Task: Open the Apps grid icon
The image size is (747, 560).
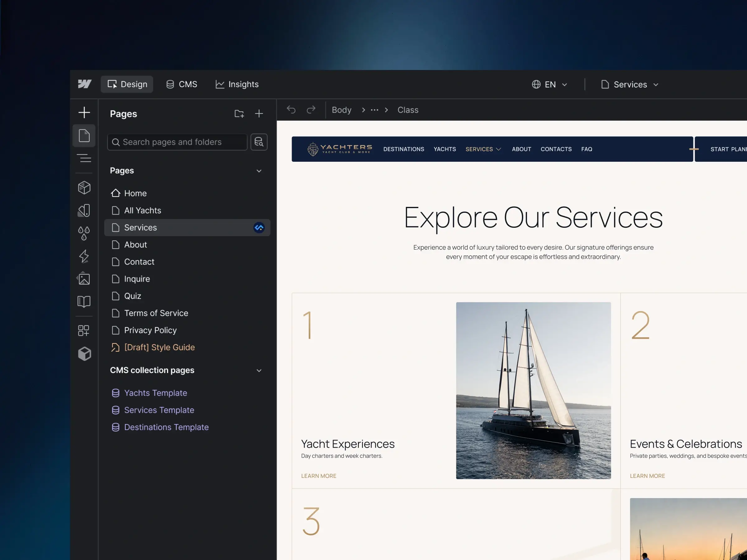Action: click(84, 331)
